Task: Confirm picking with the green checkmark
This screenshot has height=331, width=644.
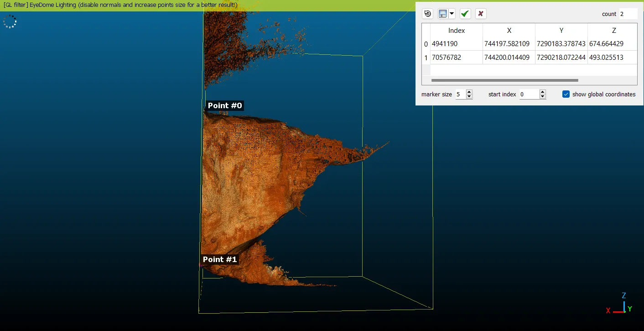Action: [x=465, y=14]
